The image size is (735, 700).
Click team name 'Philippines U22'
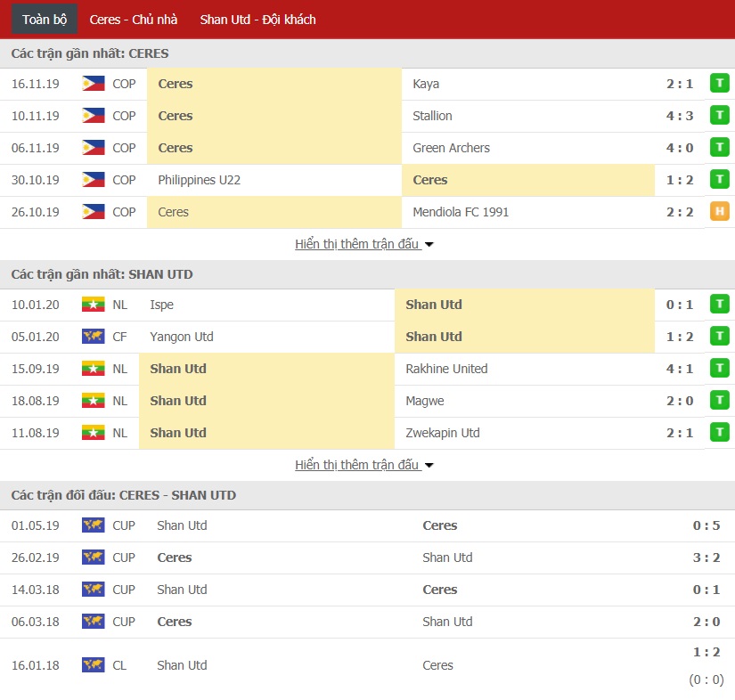point(200,180)
